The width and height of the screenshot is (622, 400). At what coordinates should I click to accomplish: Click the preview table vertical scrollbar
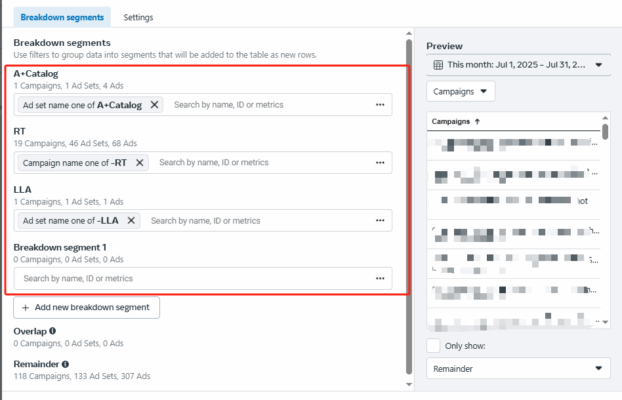[x=605, y=221]
